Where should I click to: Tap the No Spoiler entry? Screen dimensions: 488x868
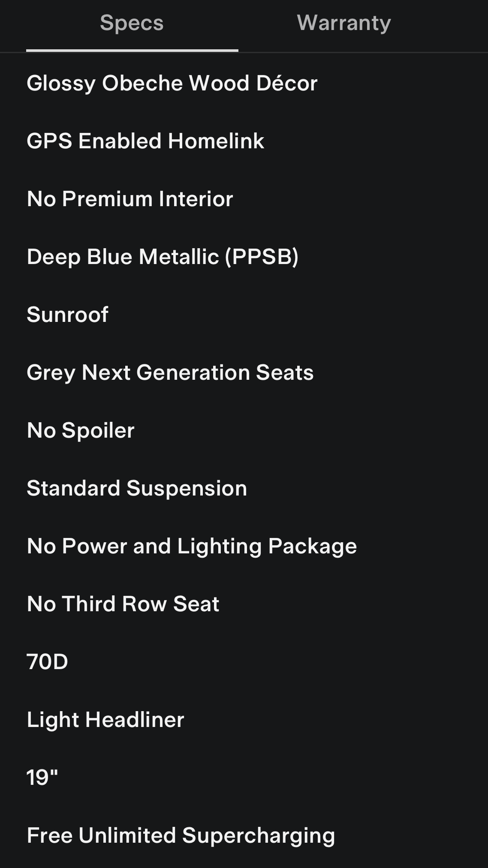(80, 430)
